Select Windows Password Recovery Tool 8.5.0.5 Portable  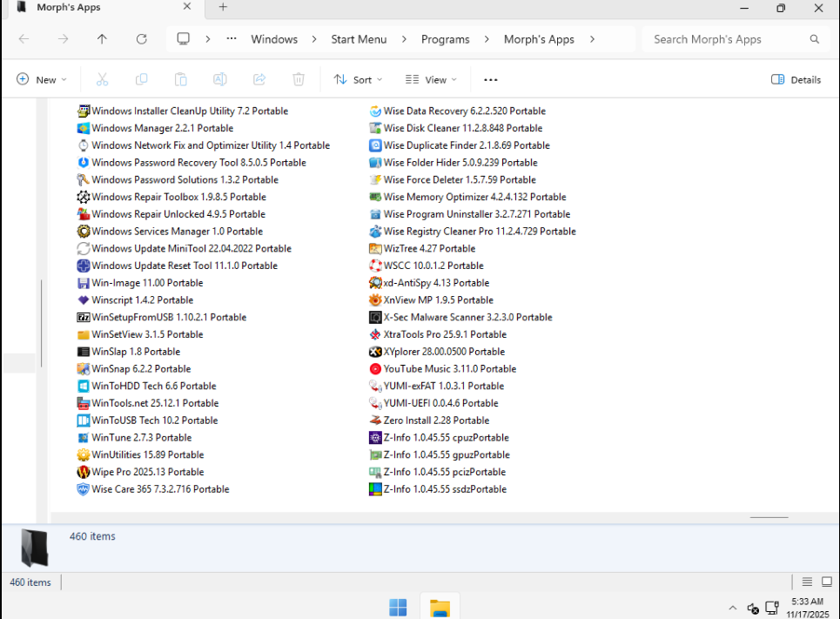pyautogui.click(x=192, y=163)
